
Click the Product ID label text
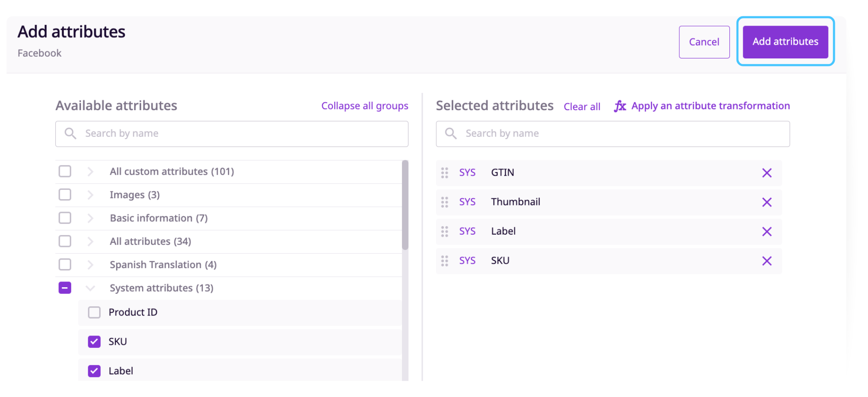tap(133, 312)
